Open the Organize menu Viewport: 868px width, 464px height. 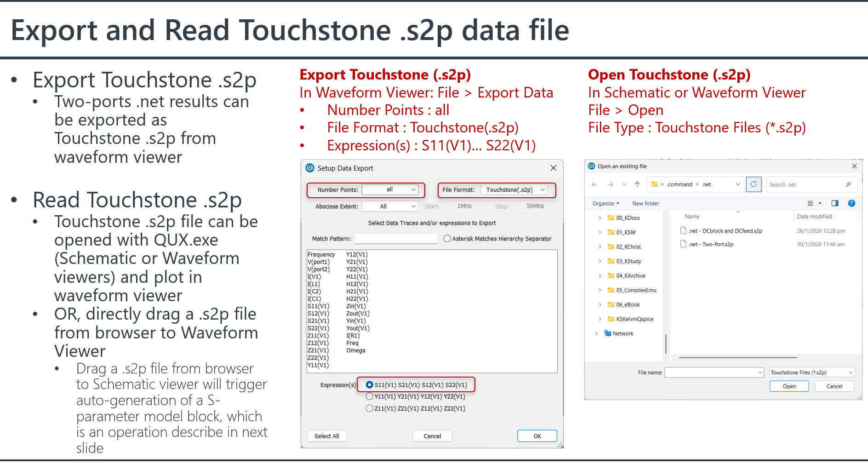605,203
